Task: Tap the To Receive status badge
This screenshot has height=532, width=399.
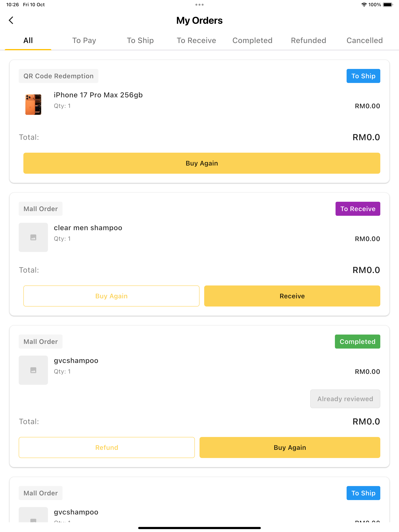Action: [358, 209]
